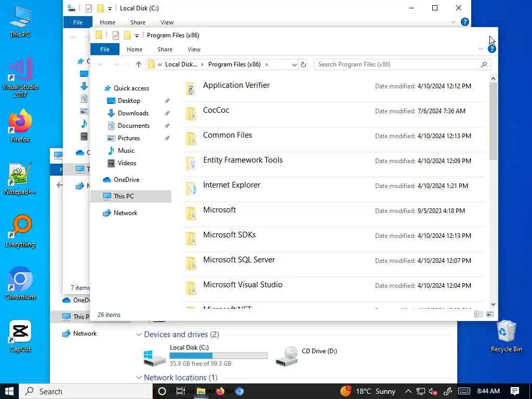Click Properties icon in Program Files quick access toolbar
This screenshot has width=532, height=399.
(x=116, y=35)
